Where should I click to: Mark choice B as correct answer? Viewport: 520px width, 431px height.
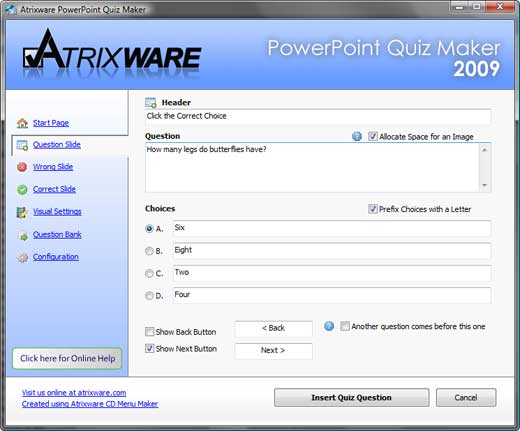pos(149,251)
